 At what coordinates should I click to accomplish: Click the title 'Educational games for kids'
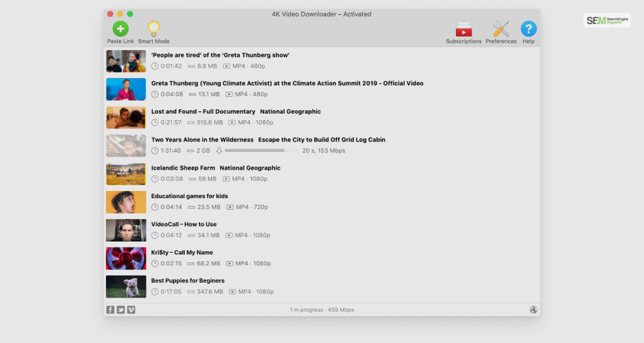(189, 196)
